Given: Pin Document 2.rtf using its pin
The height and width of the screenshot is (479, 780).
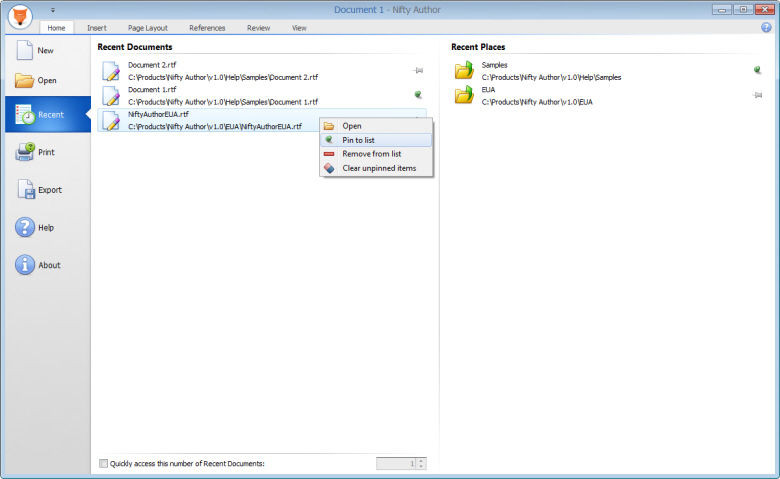Looking at the screenshot, I should (x=418, y=71).
